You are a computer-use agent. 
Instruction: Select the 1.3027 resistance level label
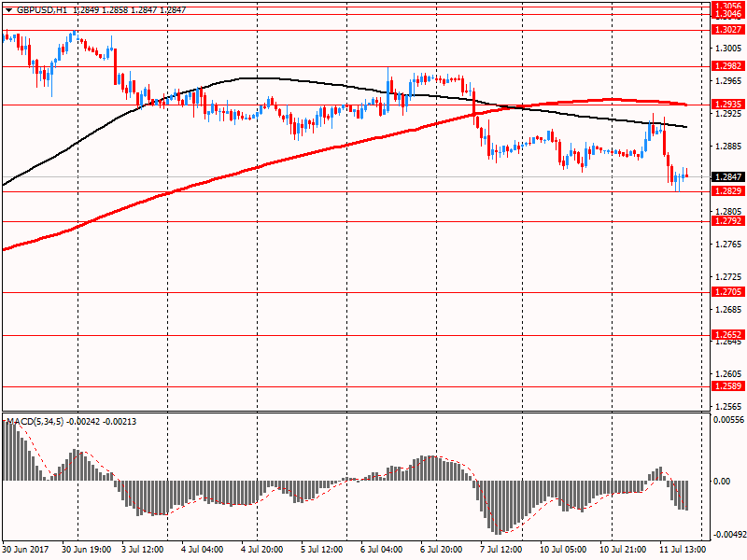point(728,30)
